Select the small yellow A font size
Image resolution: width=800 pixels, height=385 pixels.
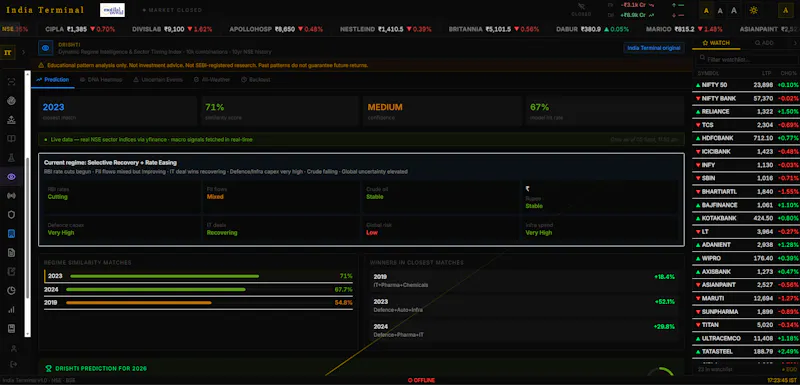[x=706, y=10]
